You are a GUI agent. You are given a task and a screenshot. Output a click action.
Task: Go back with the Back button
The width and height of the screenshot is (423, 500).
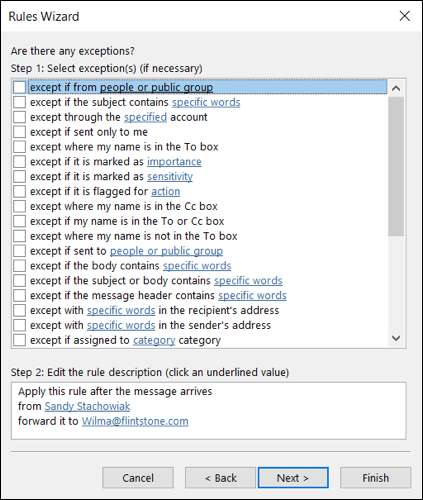pyautogui.click(x=220, y=478)
